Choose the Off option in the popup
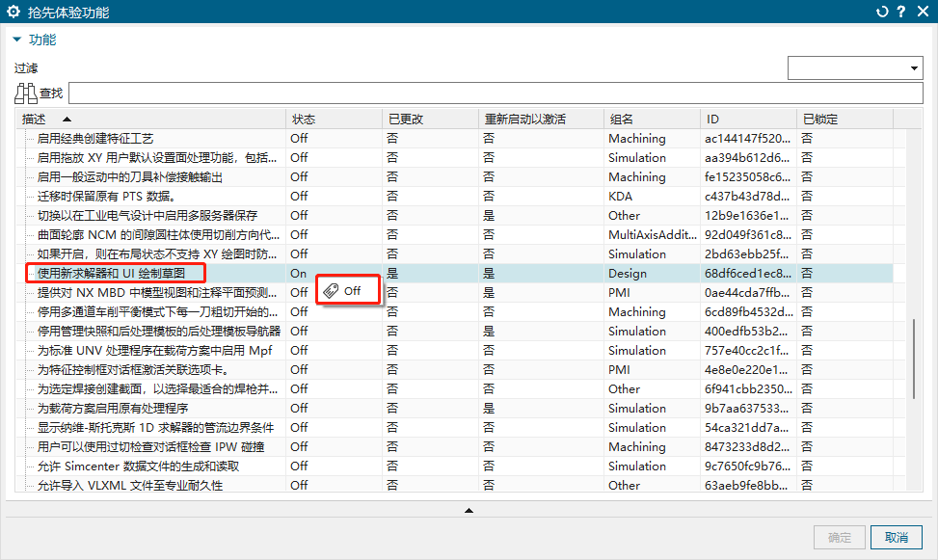The image size is (938, 560). tap(348, 291)
